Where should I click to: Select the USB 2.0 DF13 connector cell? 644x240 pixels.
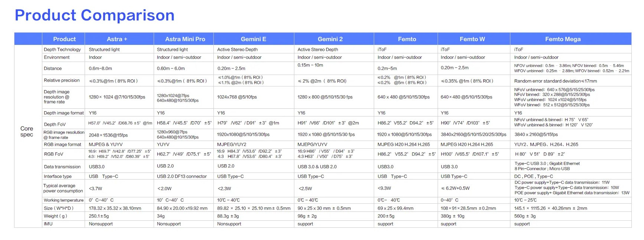click(182, 177)
